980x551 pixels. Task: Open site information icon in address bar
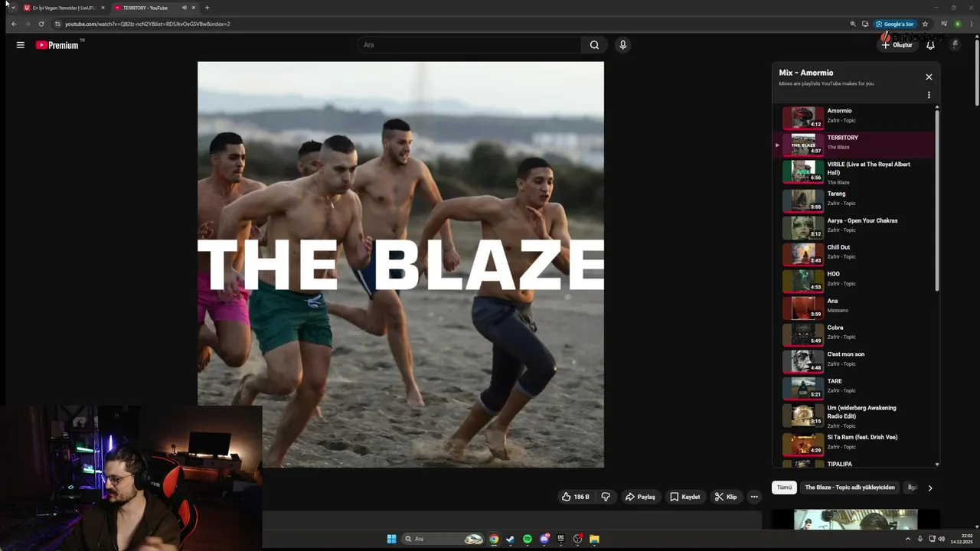click(57, 24)
